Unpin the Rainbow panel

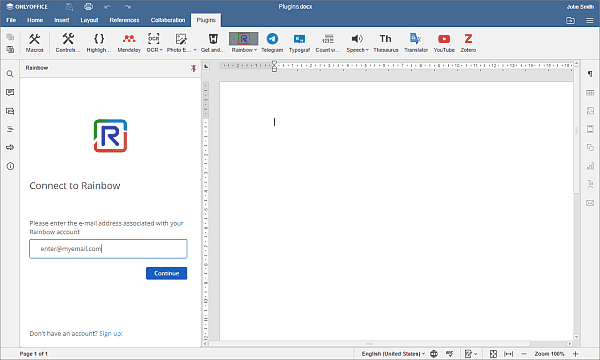pyautogui.click(x=194, y=68)
